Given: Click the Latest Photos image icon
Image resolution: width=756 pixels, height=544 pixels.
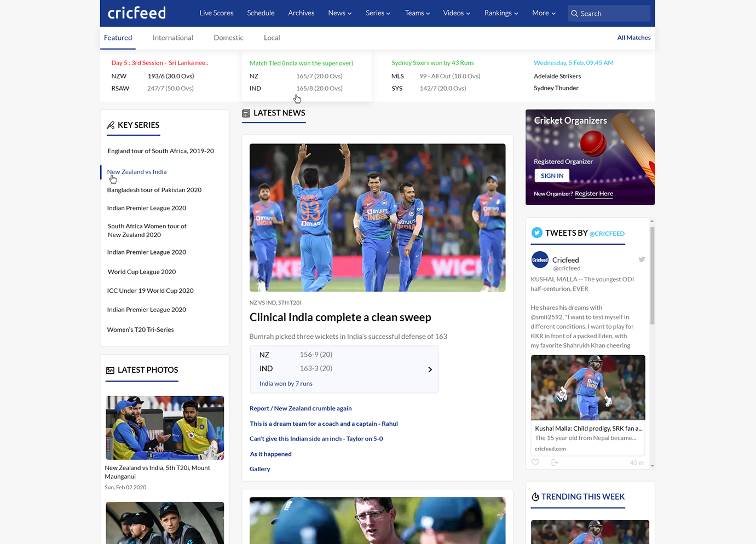Looking at the screenshot, I should [x=110, y=371].
